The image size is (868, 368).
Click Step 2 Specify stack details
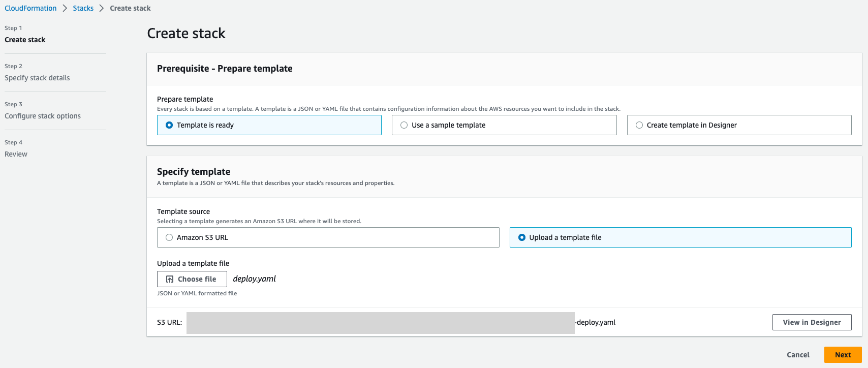(37, 78)
